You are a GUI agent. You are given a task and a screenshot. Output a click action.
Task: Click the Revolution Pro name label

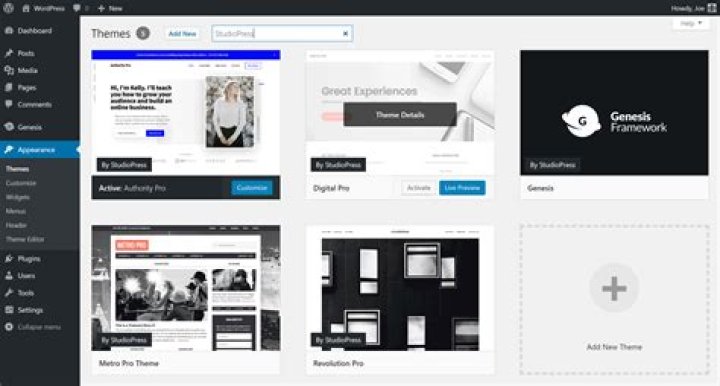[x=338, y=363]
